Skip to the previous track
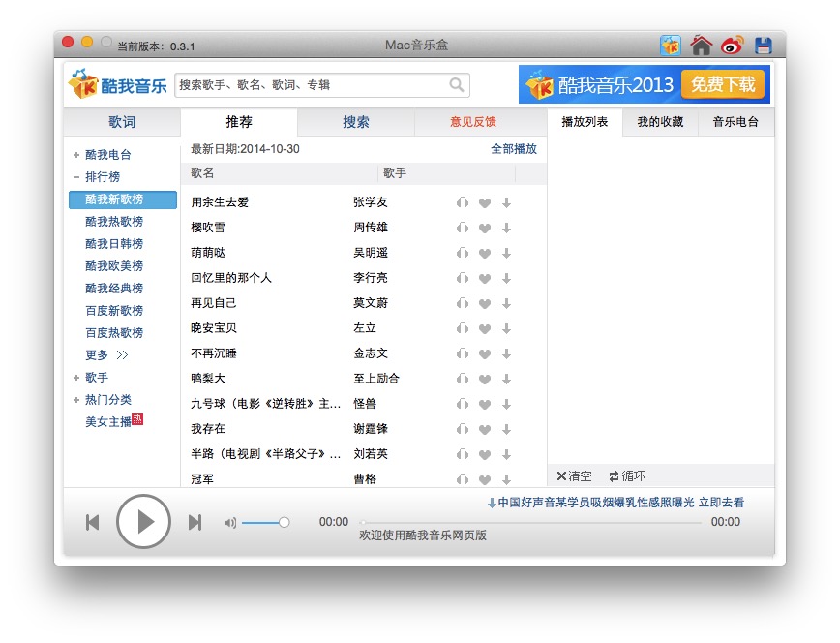 point(93,522)
